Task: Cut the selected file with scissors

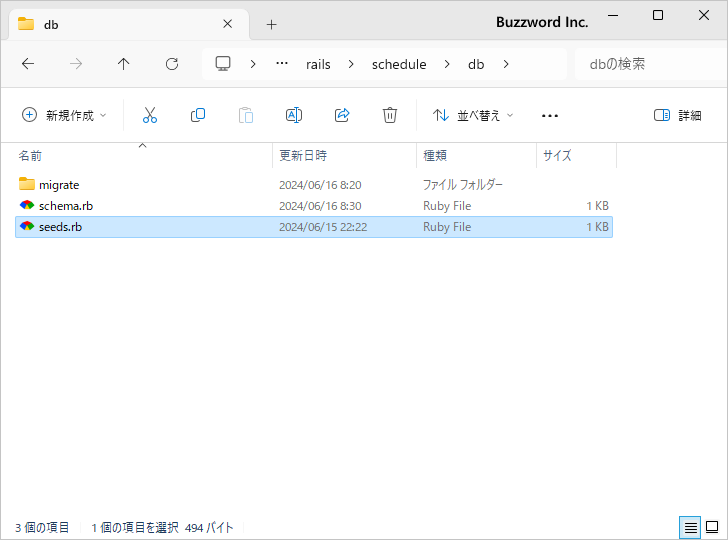Action: (150, 115)
